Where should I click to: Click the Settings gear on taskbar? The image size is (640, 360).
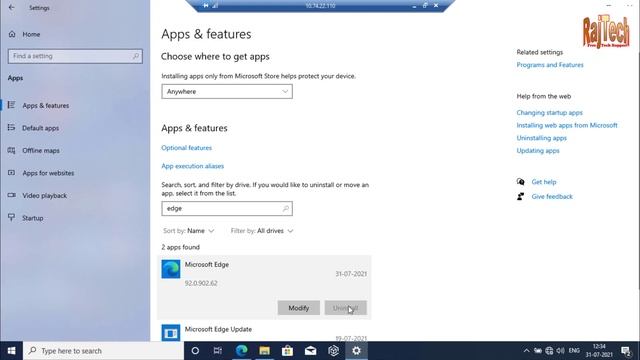pyautogui.click(x=356, y=351)
